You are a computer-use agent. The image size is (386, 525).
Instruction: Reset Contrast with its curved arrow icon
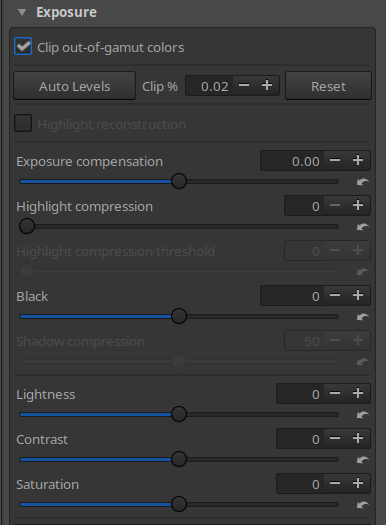coord(363,460)
